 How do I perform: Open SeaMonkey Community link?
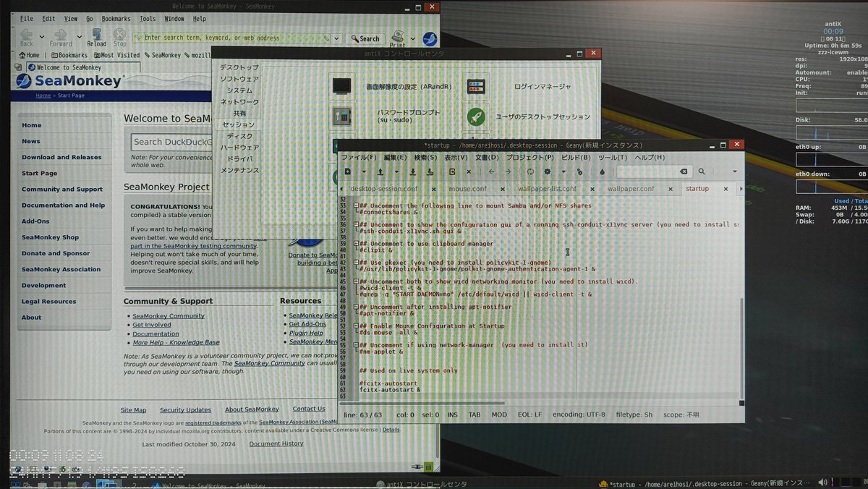[169, 316]
